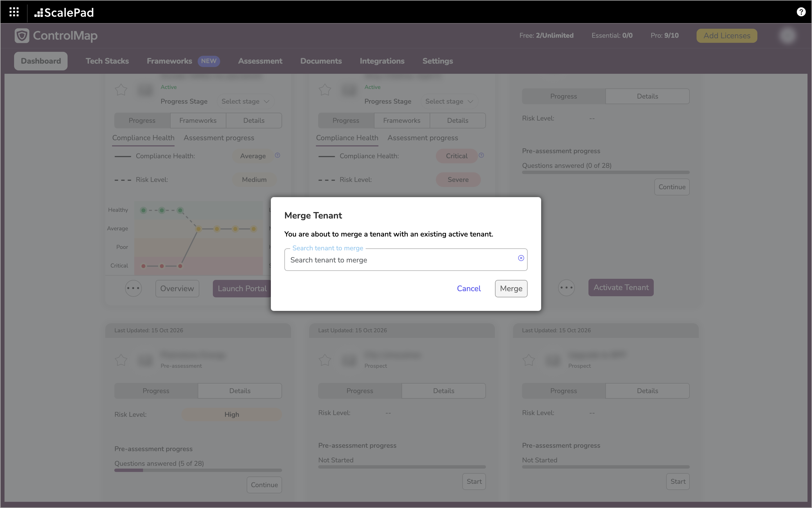812x508 pixels.
Task: Go to the Dashboard tab
Action: coord(41,61)
